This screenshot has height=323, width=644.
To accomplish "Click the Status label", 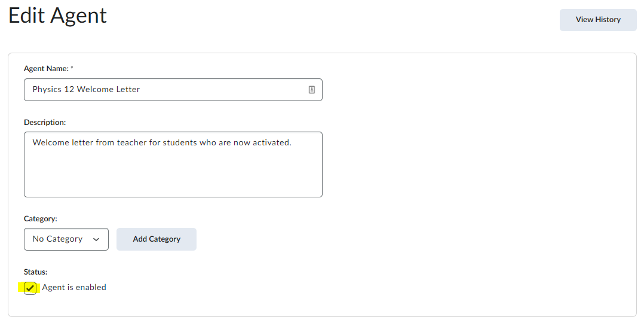I will pyautogui.click(x=35, y=272).
